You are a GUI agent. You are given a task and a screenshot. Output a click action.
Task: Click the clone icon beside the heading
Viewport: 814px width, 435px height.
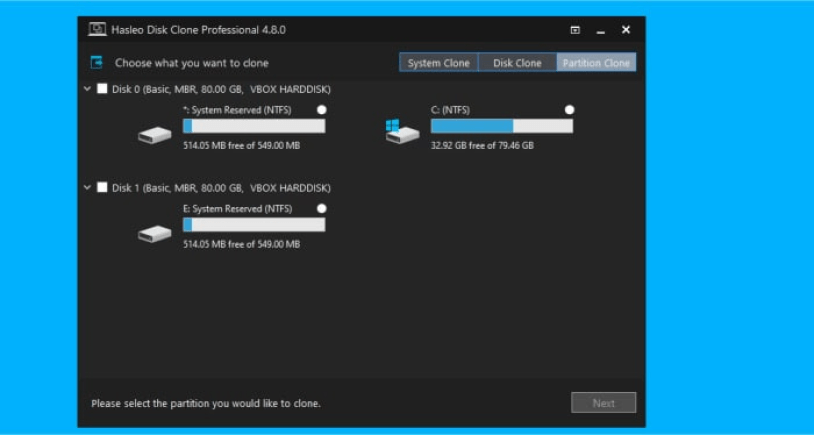coord(97,62)
